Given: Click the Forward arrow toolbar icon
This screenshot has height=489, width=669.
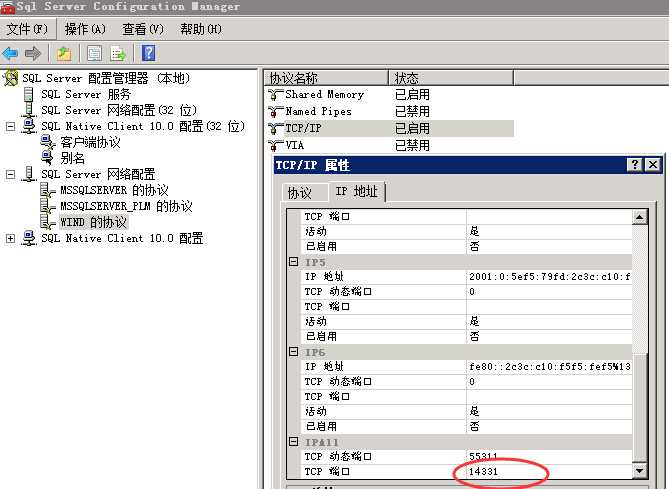Looking at the screenshot, I should point(33,53).
